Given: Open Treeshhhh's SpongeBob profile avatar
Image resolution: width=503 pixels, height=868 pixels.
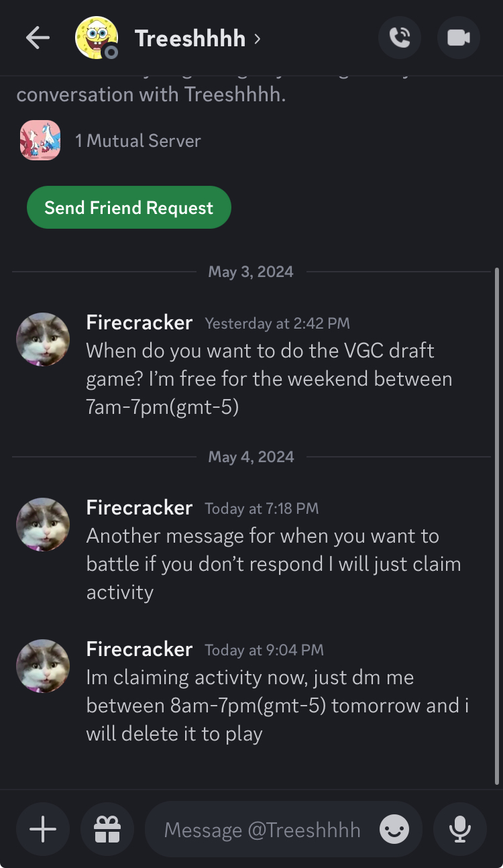Looking at the screenshot, I should tap(97, 38).
